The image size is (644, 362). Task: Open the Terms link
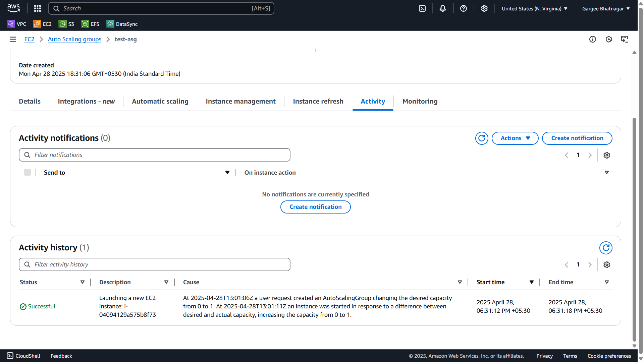coord(570,356)
